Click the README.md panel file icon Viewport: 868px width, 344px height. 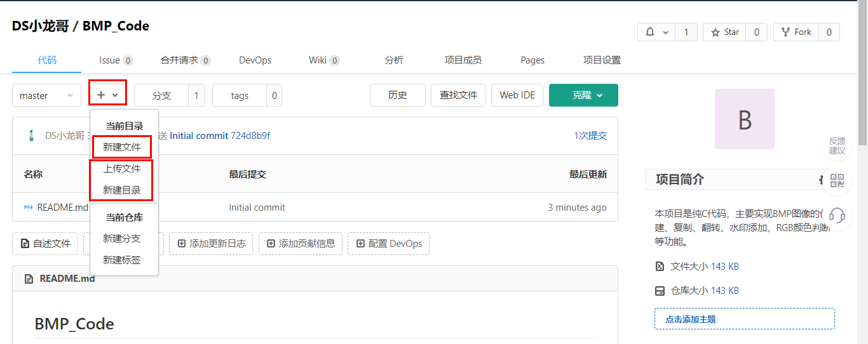(x=29, y=279)
